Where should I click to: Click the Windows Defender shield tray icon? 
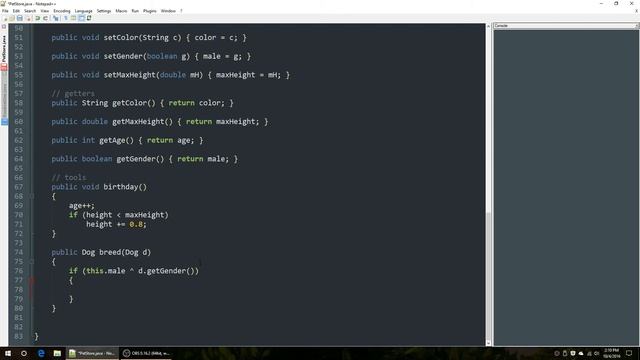click(573, 353)
